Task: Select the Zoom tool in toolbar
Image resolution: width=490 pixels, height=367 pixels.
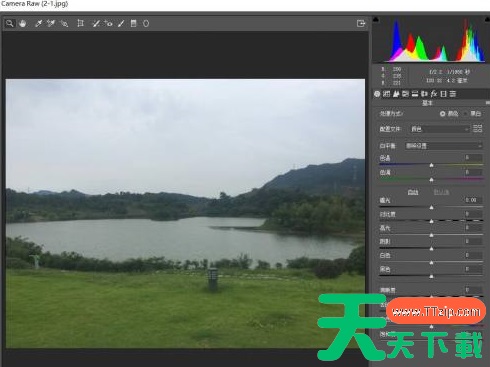Action: tap(10, 24)
